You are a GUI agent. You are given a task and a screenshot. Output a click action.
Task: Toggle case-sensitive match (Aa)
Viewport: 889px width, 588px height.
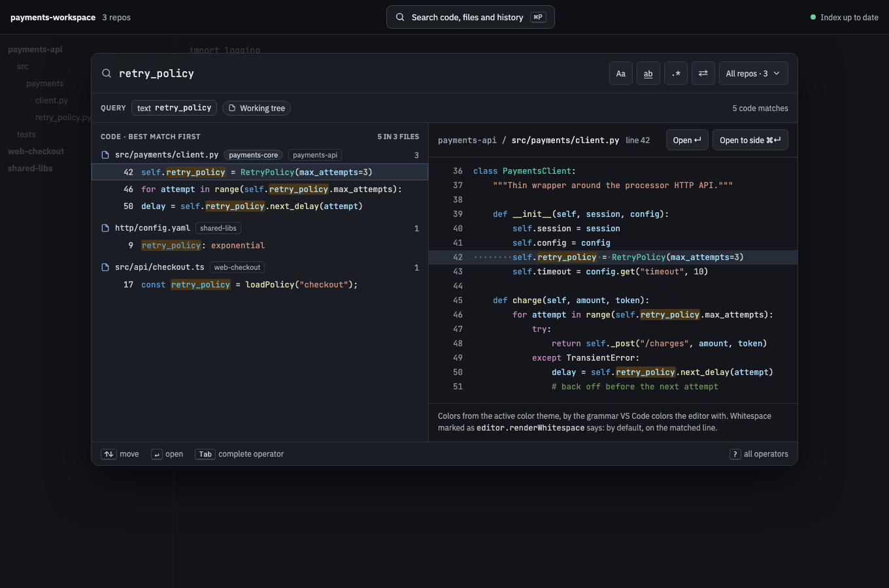click(621, 74)
